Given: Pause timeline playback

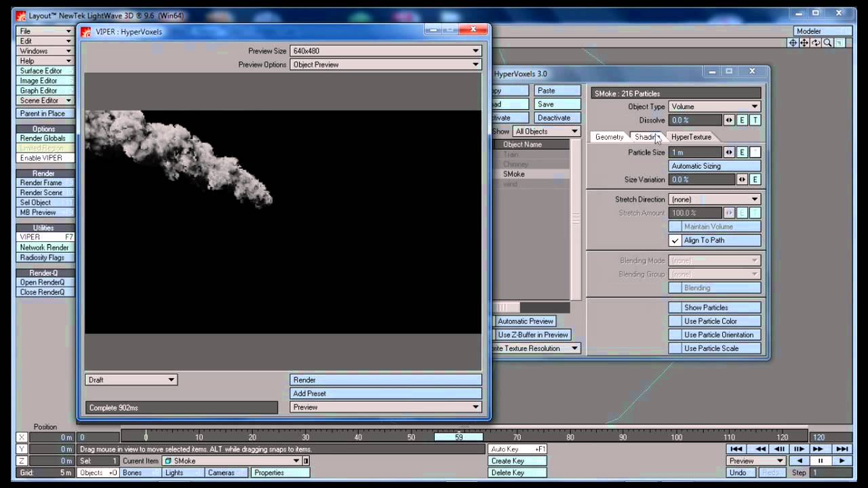Looking at the screenshot, I should (820, 461).
